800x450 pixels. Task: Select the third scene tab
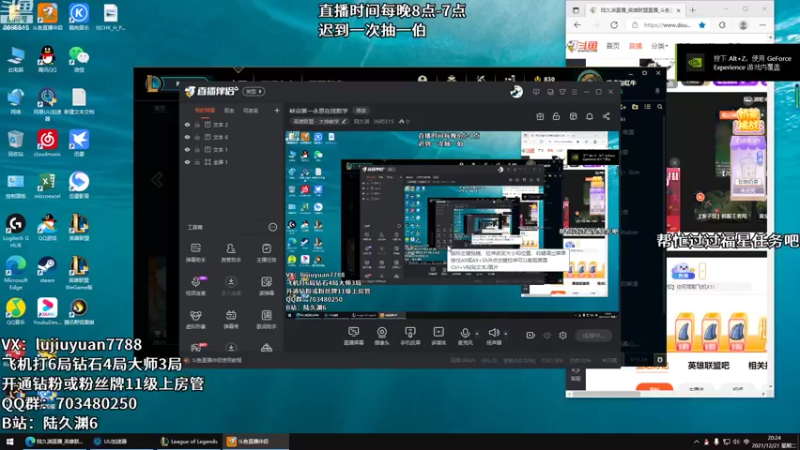(x=250, y=111)
